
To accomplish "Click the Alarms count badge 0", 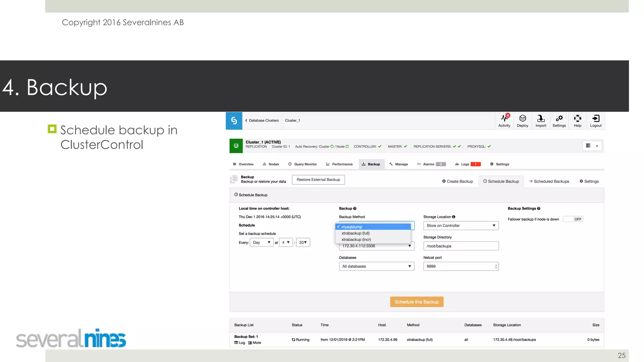I will tap(441, 164).
